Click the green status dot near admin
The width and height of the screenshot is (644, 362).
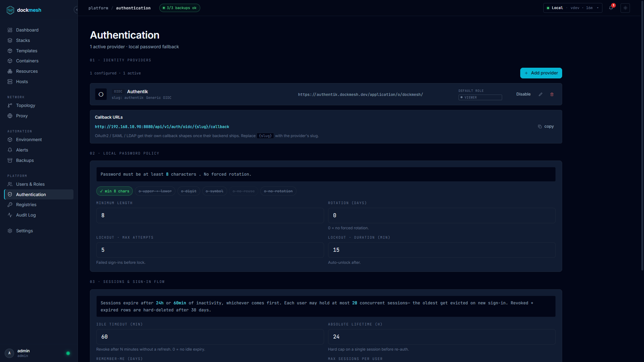(x=68, y=353)
